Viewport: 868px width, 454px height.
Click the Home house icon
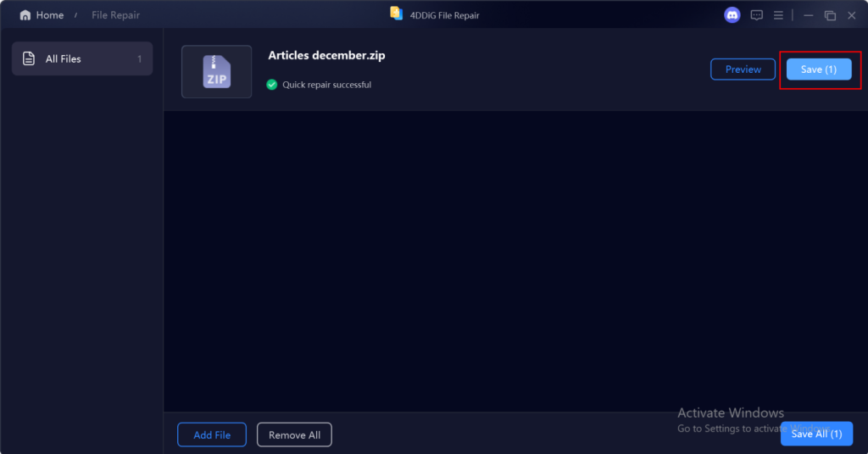tap(25, 15)
